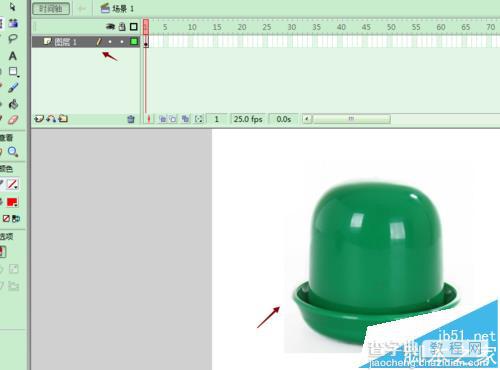Select the Text tool (A)

click(x=13, y=56)
